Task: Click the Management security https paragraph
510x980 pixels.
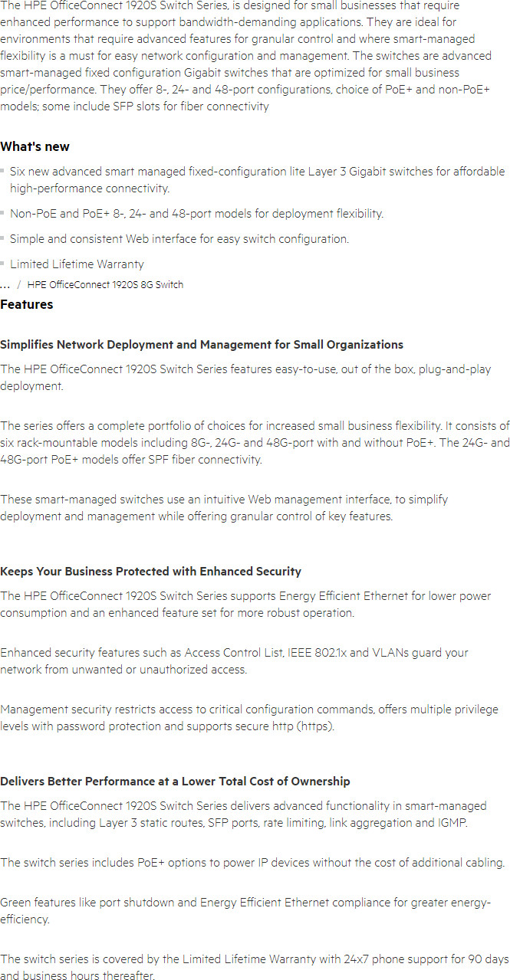Action: coord(249,718)
